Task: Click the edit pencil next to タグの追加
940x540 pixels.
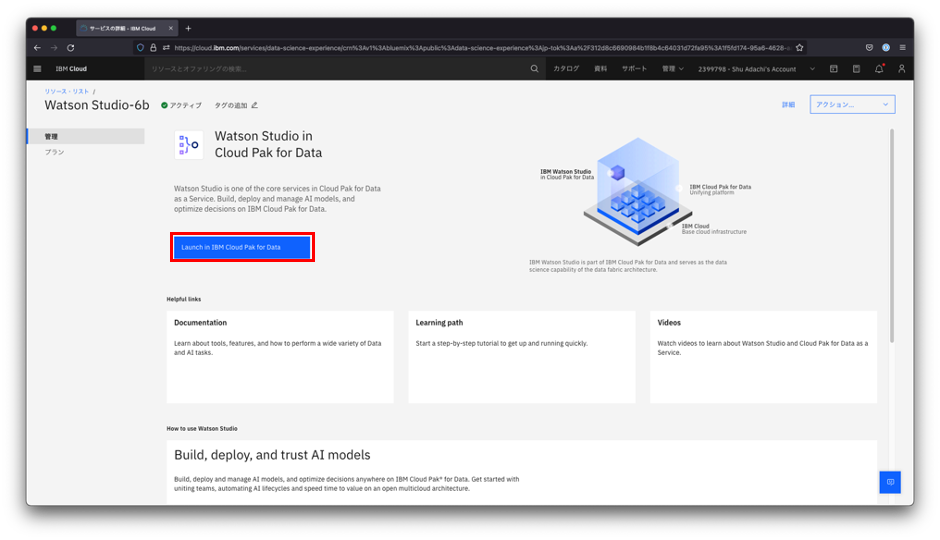Action: [x=255, y=105]
